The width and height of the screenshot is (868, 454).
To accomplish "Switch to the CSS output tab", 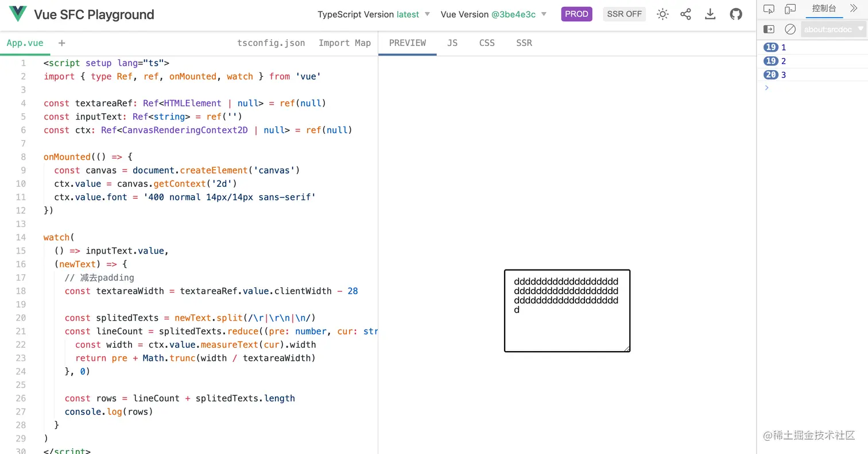I will pos(487,43).
